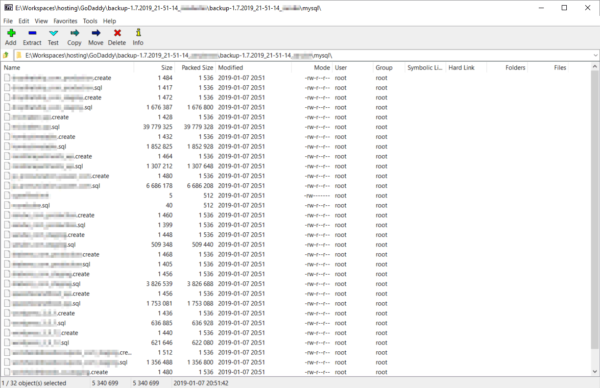This screenshot has height=388, width=600.
Task: Click the Add toolbar icon
Action: [11, 33]
